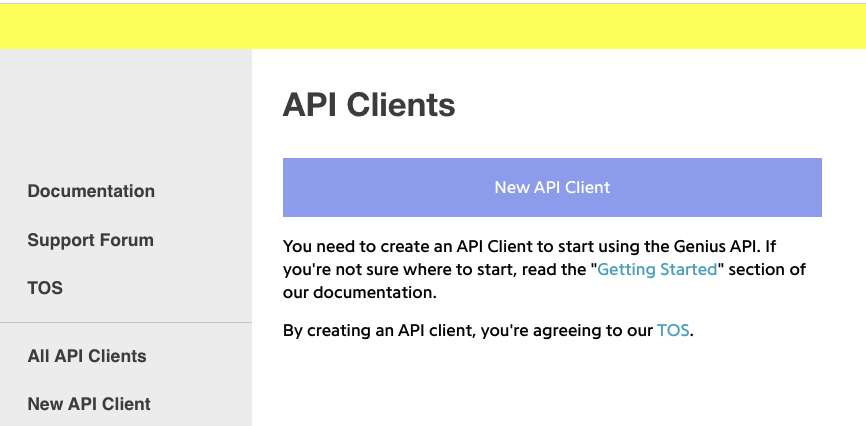Open the TOS link in agreement sentence

click(x=673, y=330)
